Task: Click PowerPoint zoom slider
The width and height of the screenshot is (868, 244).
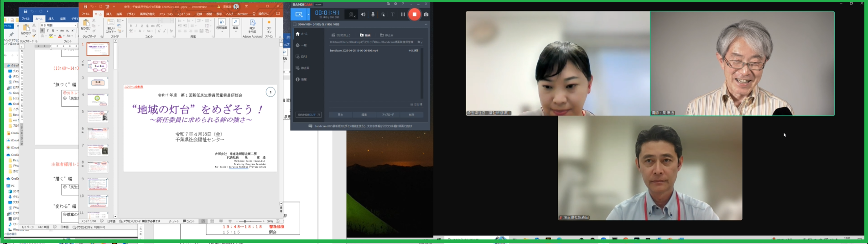Action: click(249, 221)
